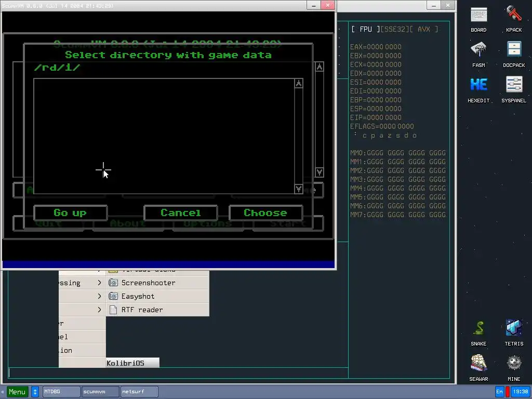Image resolution: width=532 pixels, height=399 pixels.
Task: Click the 19:38 clock in the taskbar
Action: [x=521, y=392]
